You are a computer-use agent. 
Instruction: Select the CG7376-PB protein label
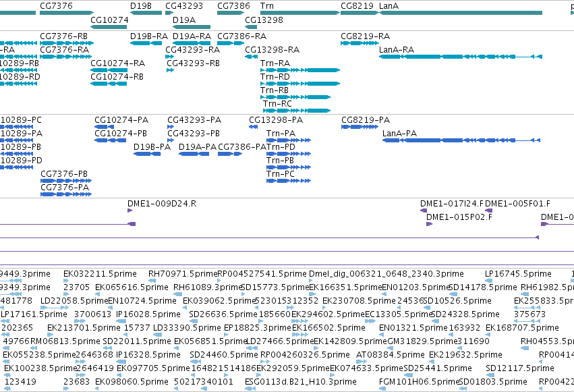click(64, 174)
